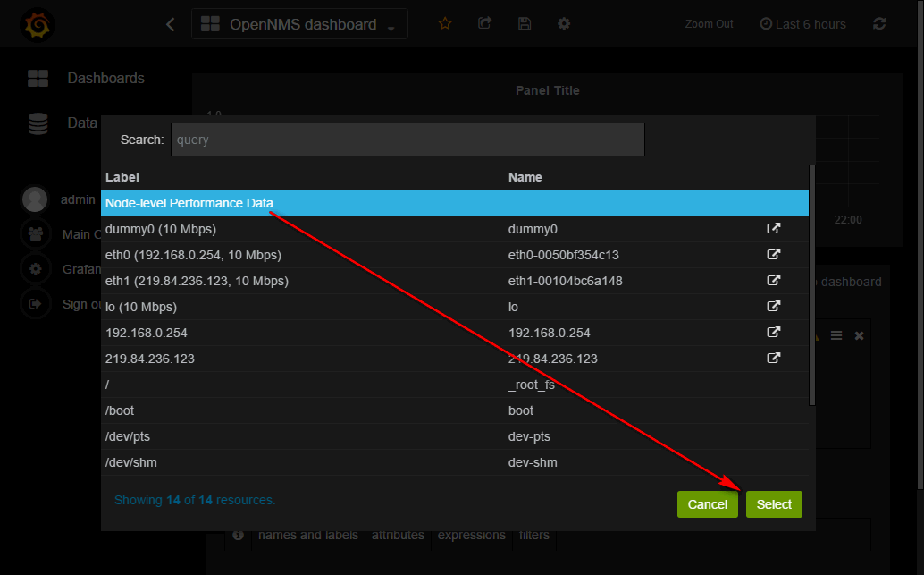Select the /boot resource row

pos(454,410)
